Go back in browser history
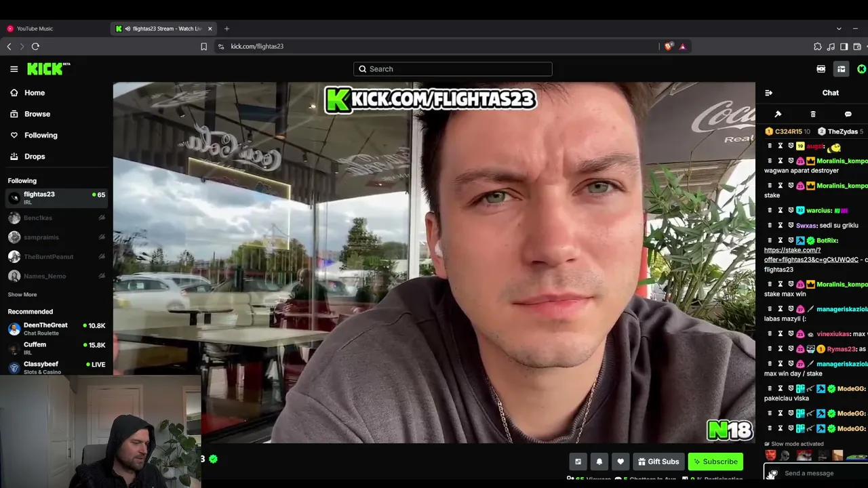 pos(9,47)
